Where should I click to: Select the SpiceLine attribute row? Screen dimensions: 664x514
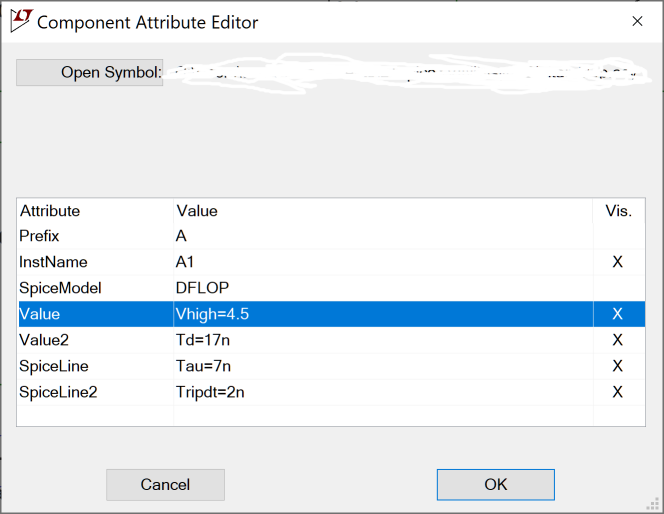(x=332, y=366)
